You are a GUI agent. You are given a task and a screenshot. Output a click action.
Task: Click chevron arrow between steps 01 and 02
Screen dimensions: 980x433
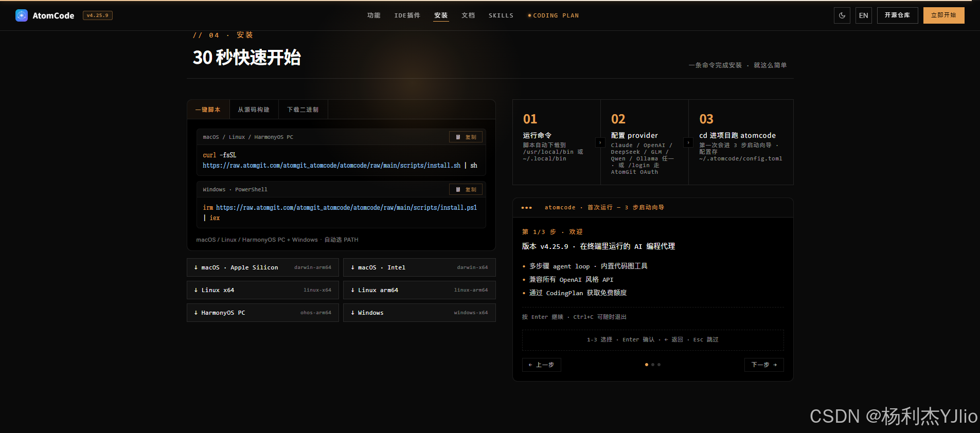coord(600,142)
